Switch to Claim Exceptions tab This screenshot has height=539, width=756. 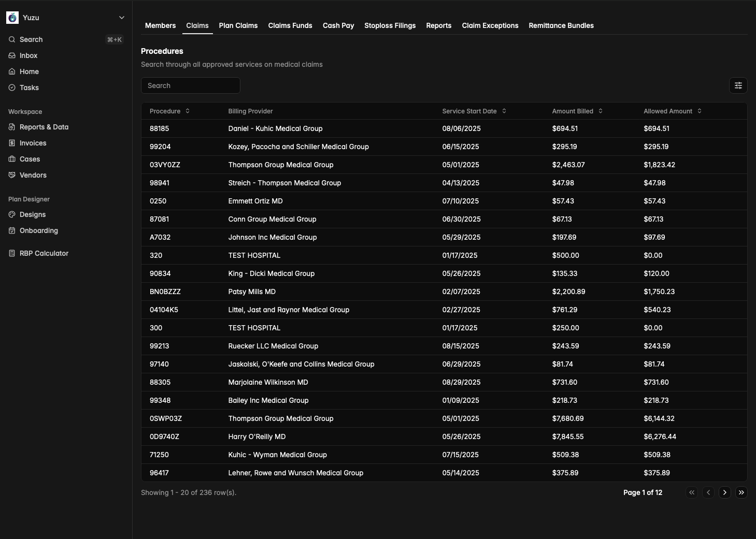pyautogui.click(x=490, y=25)
